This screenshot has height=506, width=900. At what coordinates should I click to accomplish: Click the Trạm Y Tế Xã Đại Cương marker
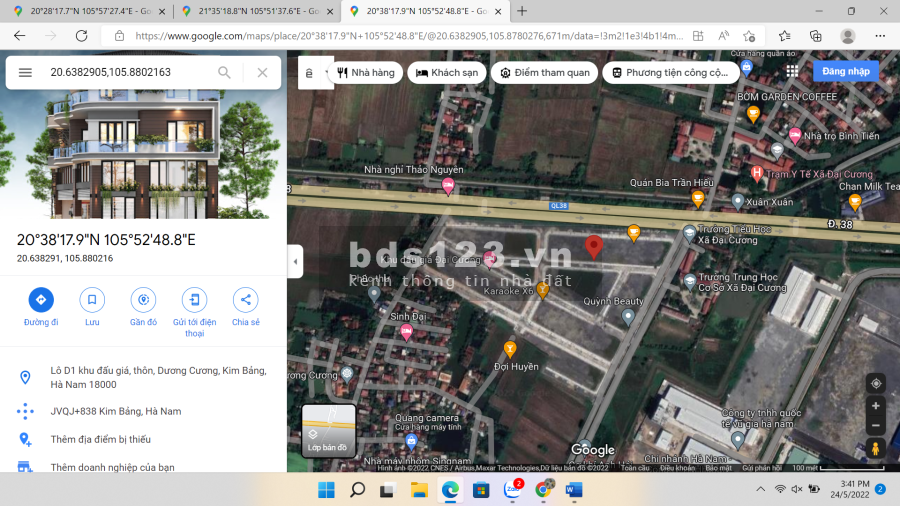[757, 173]
